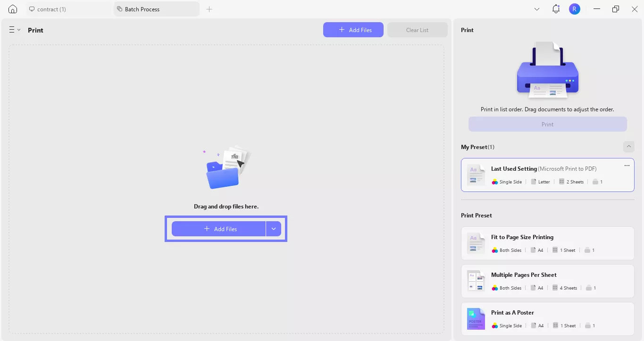Click the Fit to Page Size Printing thumbnail
This screenshot has width=644, height=341.
point(476,243)
